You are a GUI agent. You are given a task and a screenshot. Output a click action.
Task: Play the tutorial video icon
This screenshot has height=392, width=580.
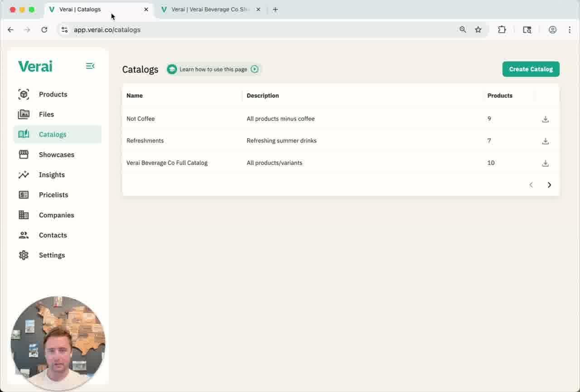(255, 69)
